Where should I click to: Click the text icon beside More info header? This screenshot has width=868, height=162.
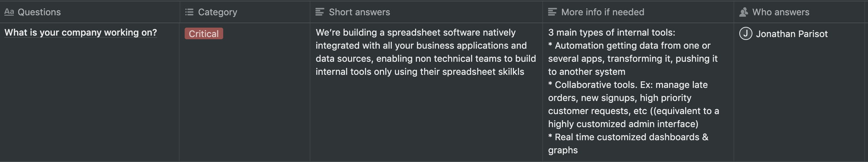point(552,12)
